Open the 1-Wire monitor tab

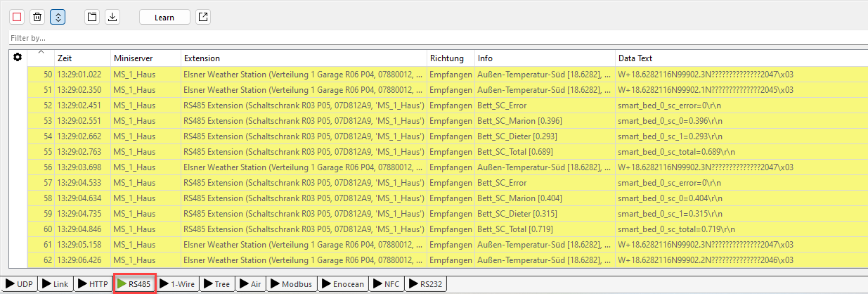pyautogui.click(x=178, y=284)
